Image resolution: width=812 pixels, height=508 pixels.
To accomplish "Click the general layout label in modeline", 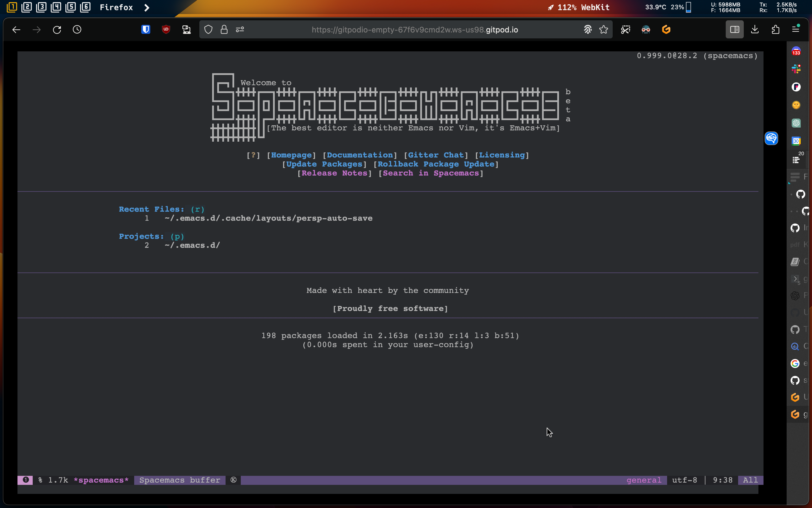I will pyautogui.click(x=644, y=480).
